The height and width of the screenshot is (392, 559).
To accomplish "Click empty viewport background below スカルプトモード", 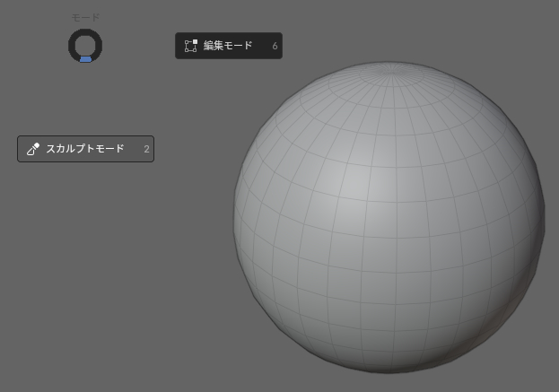I will pos(85,269).
